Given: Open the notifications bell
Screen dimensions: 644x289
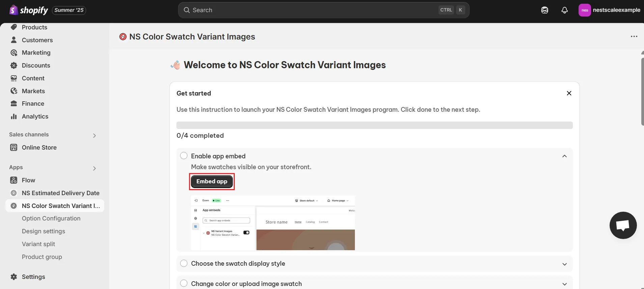Looking at the screenshot, I should (564, 10).
